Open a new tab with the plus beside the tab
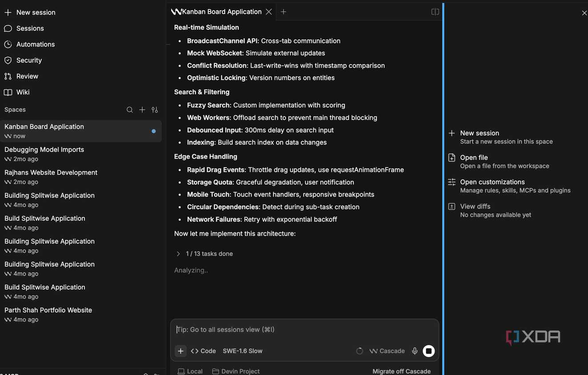The width and height of the screenshot is (588, 375). (283, 12)
